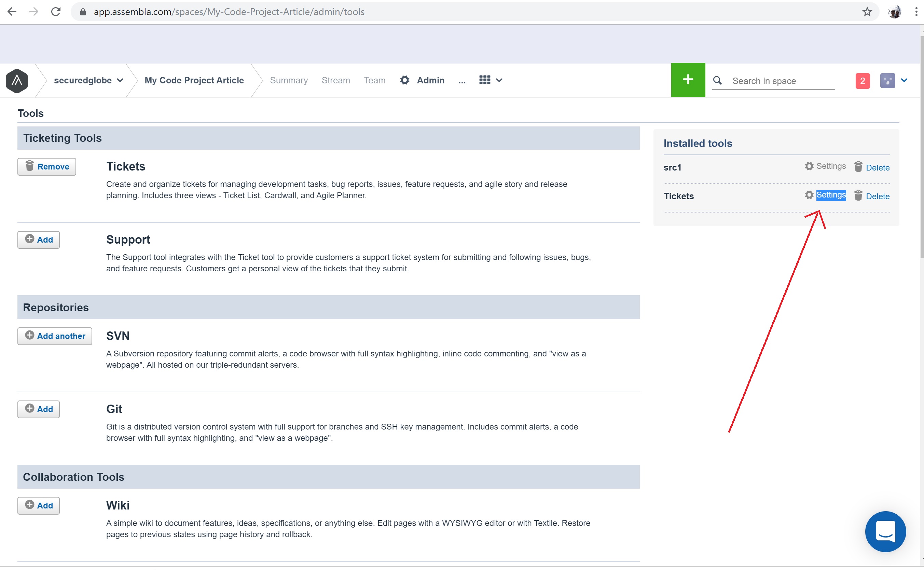Go back with browser back arrow
Screen dimensions: 924x571
12,12
